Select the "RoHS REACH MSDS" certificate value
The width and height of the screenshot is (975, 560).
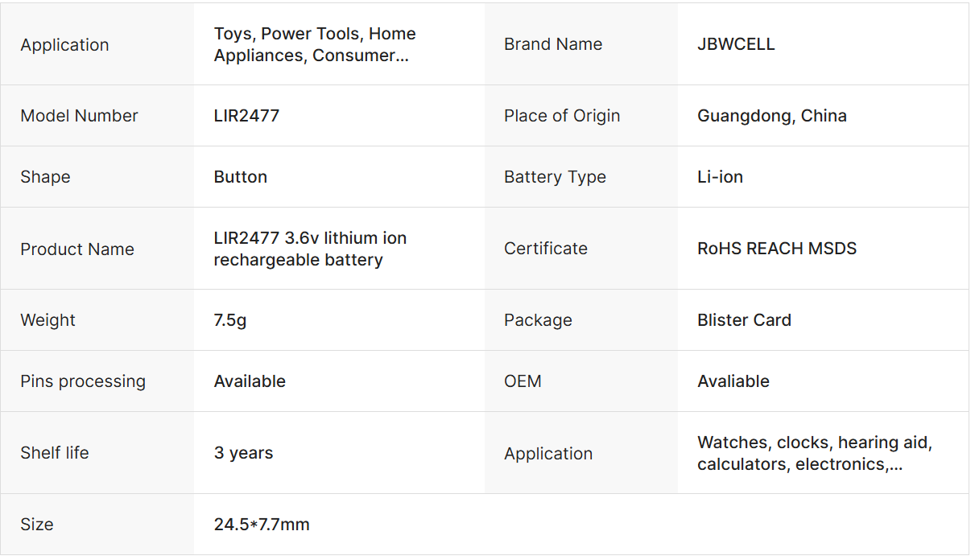776,249
